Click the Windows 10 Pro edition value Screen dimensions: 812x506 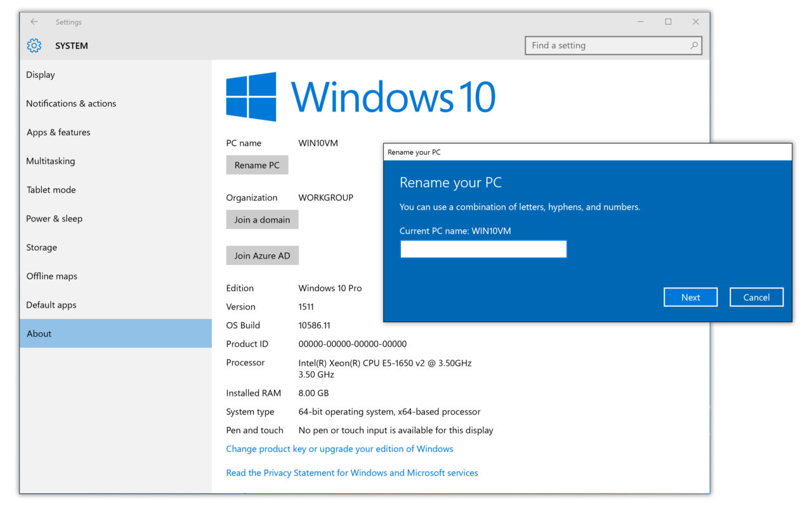[x=330, y=289]
